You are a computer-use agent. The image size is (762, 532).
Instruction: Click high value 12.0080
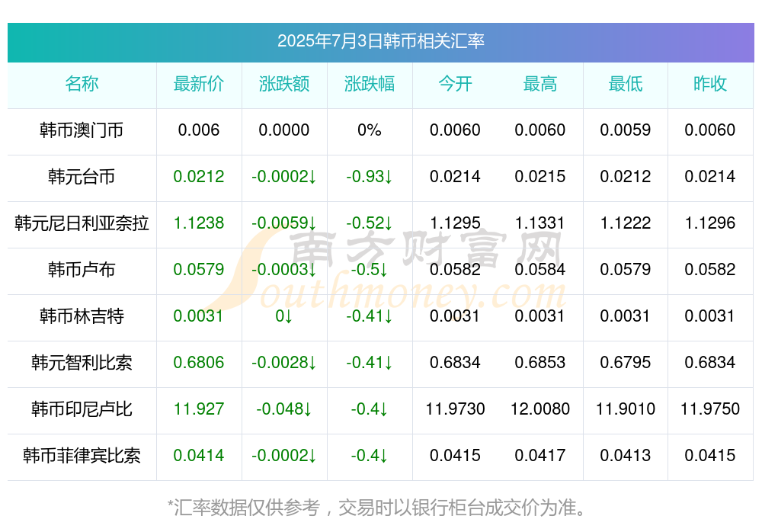click(540, 409)
